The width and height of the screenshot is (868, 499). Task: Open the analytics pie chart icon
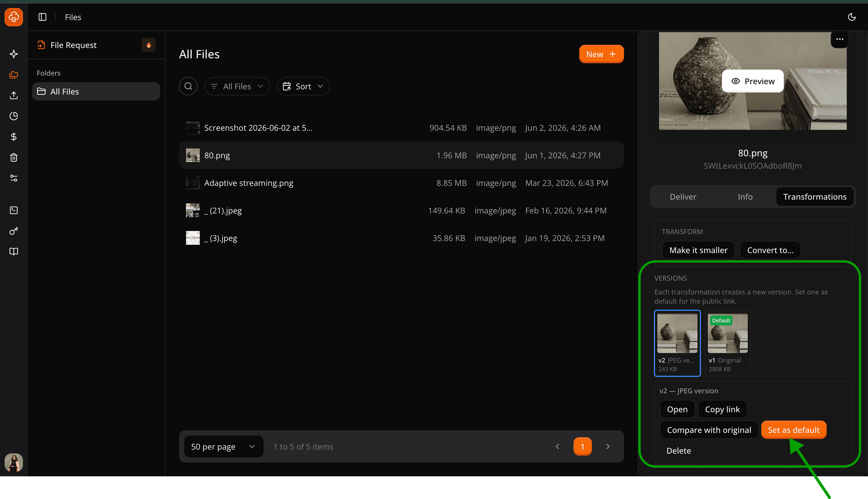14,116
